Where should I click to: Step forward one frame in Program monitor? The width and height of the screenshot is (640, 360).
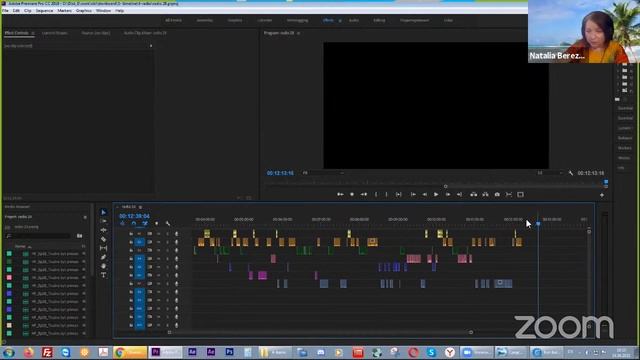point(448,195)
